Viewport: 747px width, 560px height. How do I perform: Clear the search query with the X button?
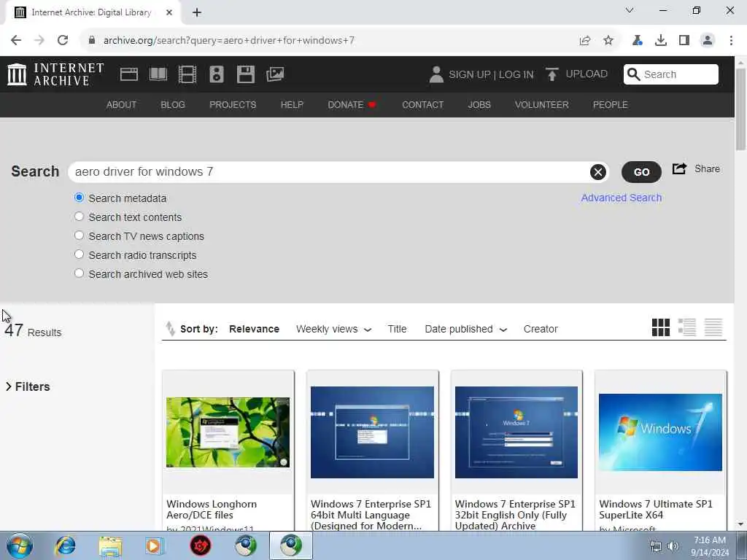598,172
